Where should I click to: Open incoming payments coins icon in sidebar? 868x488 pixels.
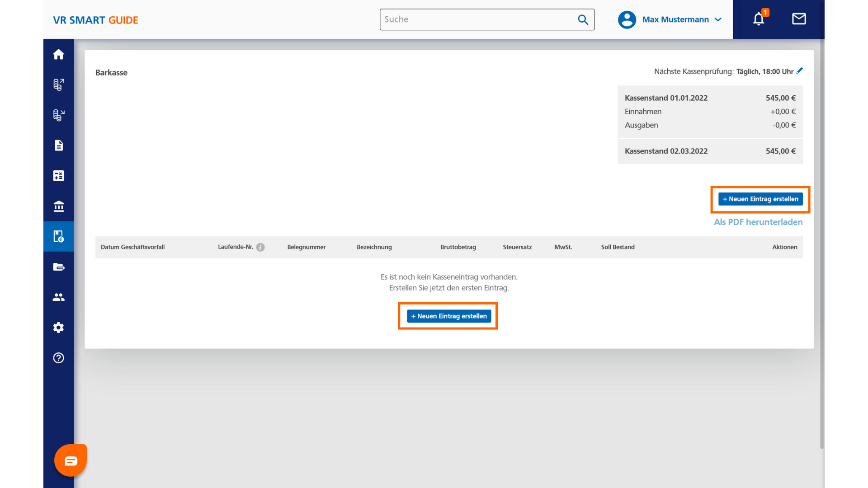(x=58, y=115)
